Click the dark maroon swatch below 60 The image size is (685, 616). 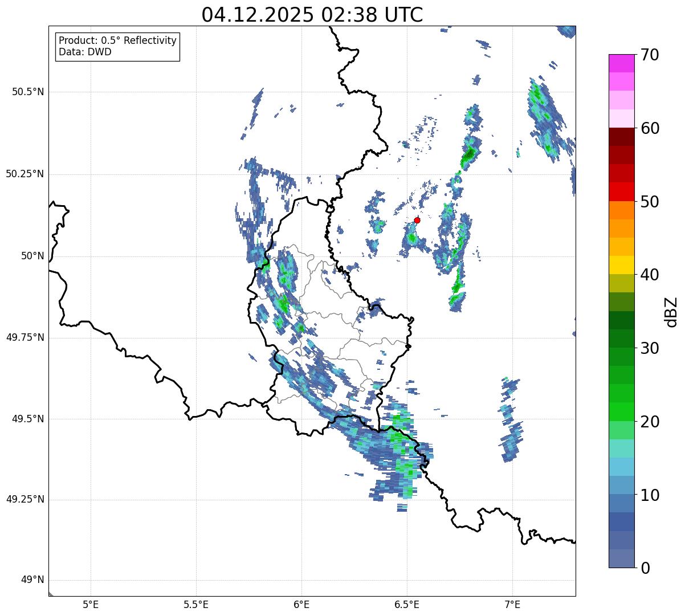621,137
